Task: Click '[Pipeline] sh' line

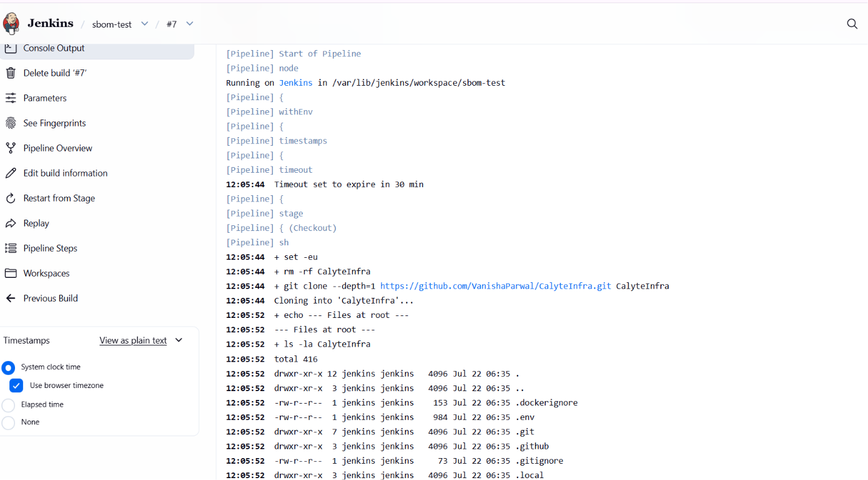Action: click(x=257, y=242)
